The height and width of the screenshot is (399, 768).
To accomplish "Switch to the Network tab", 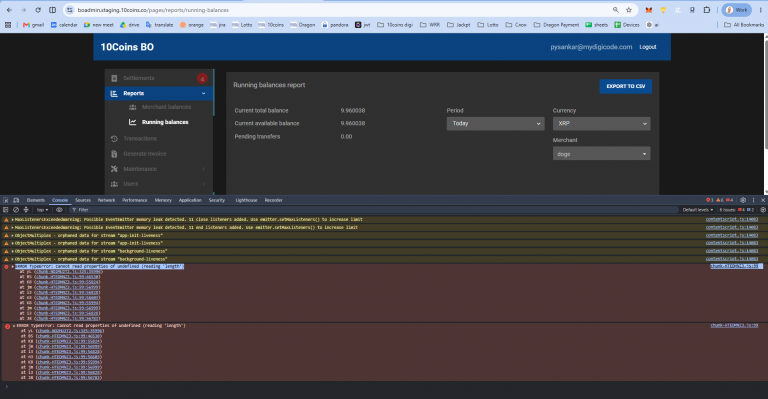I will click(x=106, y=200).
